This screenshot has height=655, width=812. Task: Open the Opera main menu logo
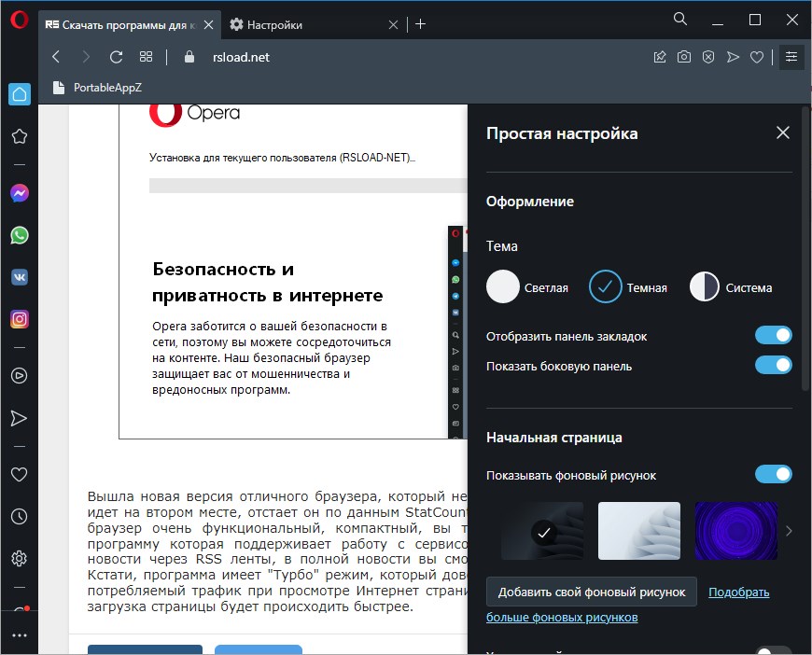[20, 21]
